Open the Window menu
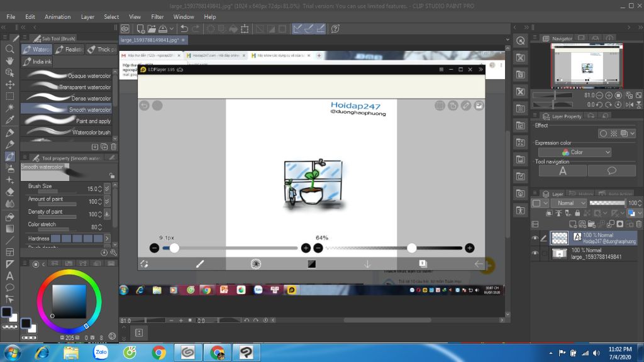 (184, 17)
